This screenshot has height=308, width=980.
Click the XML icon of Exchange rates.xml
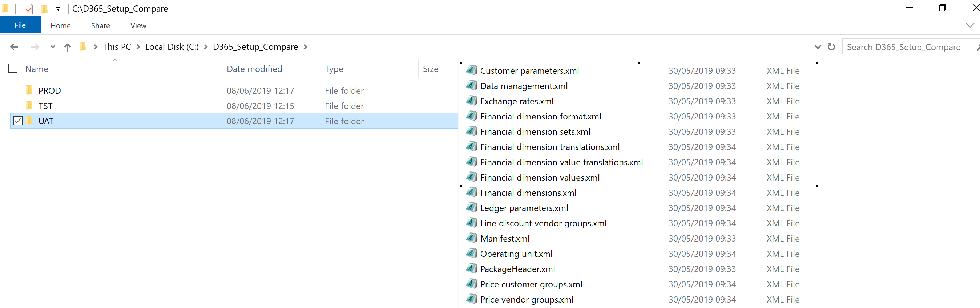471,100
